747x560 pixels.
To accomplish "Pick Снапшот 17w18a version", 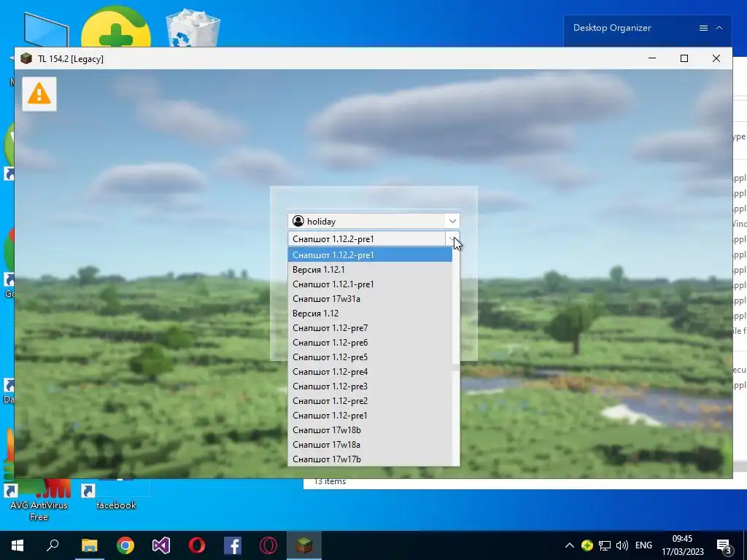I will (x=370, y=444).
